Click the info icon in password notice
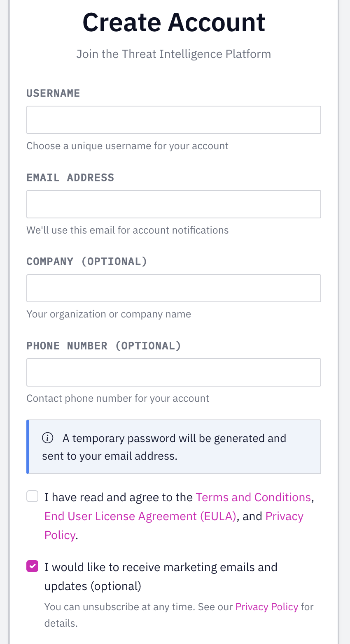 48,438
